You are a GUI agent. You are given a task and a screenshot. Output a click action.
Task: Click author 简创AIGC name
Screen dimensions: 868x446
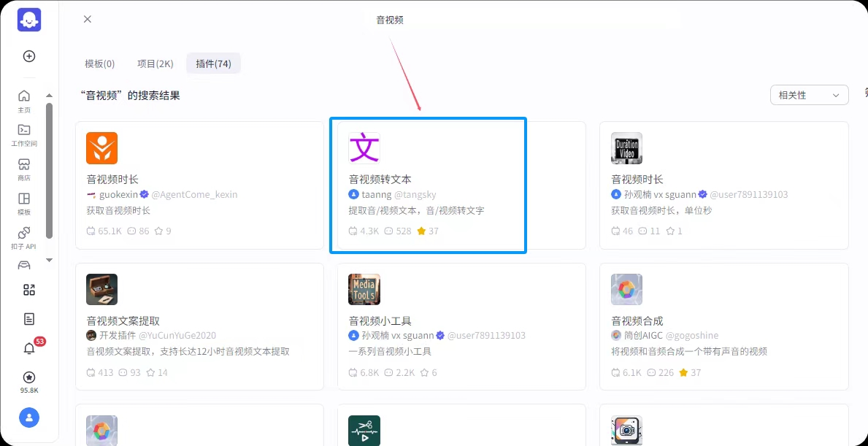(642, 335)
